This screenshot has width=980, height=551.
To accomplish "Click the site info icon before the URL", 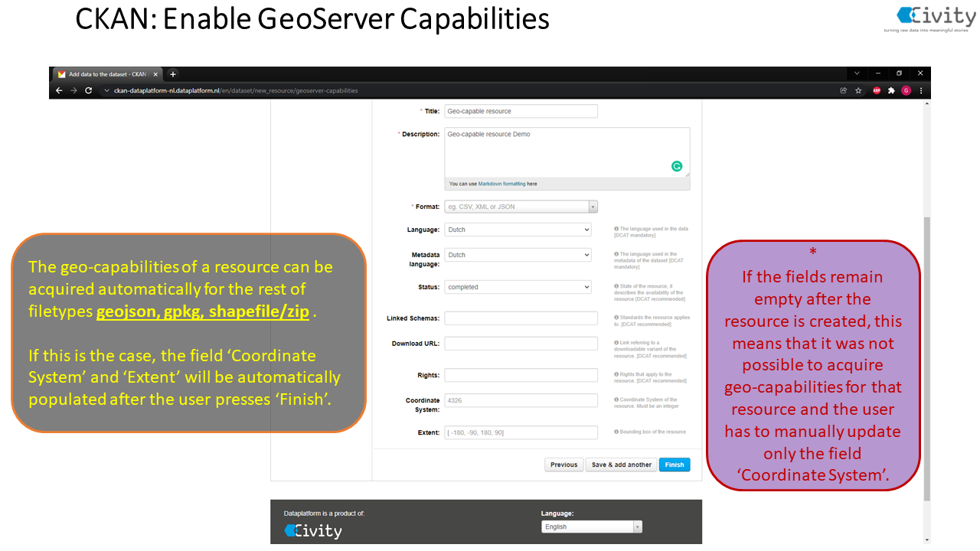I will (x=107, y=90).
